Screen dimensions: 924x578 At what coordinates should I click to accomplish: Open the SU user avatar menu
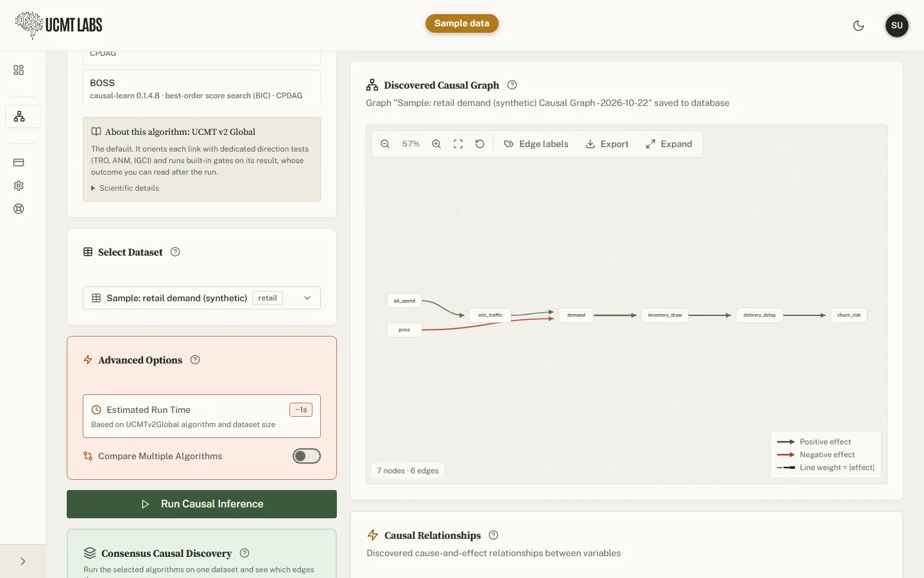pos(897,26)
